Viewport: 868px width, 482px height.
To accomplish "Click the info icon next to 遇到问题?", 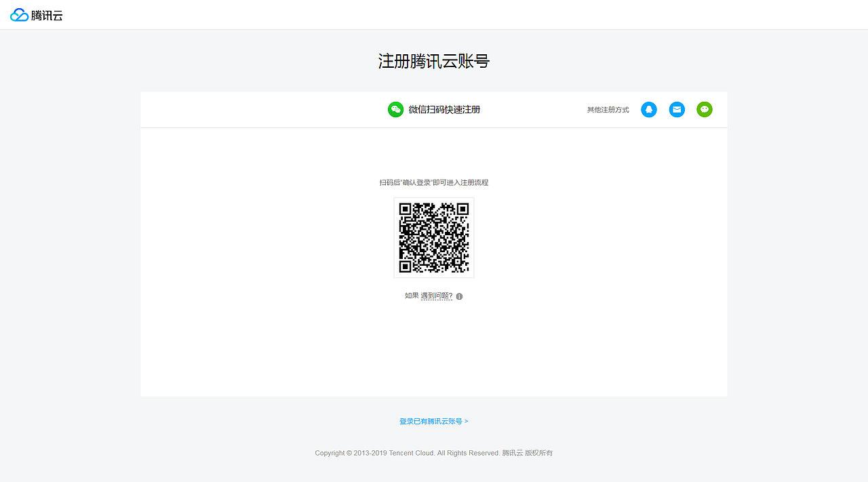I will (x=459, y=296).
